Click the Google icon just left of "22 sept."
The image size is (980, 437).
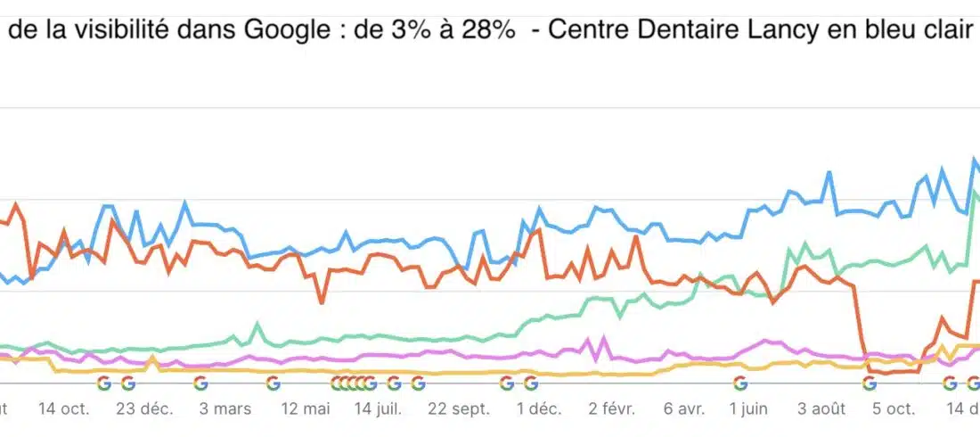pyautogui.click(x=418, y=383)
